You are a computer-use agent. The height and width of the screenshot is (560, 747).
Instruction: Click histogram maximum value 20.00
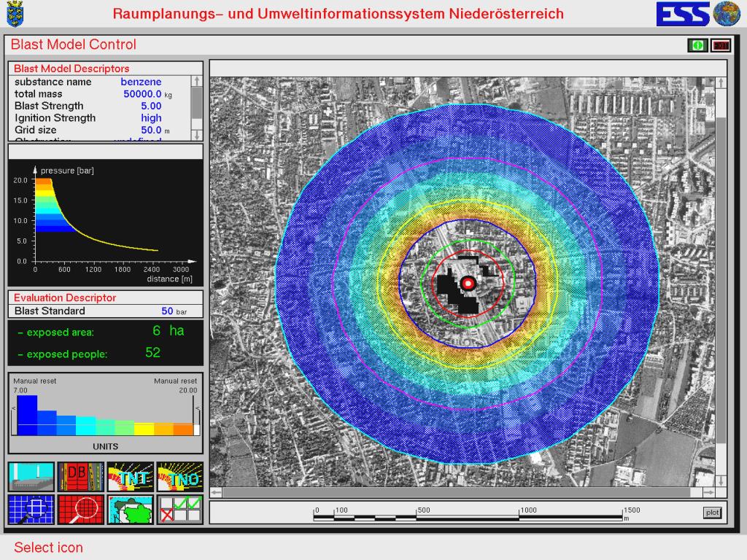[188, 391]
